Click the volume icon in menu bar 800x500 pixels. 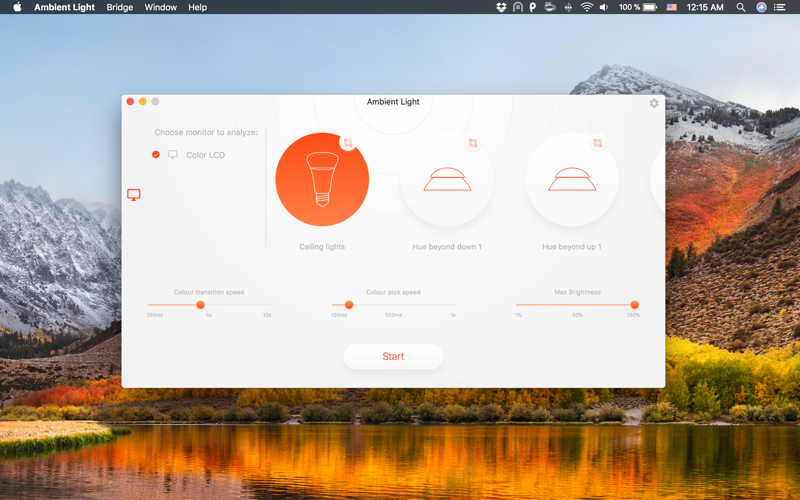coord(604,7)
